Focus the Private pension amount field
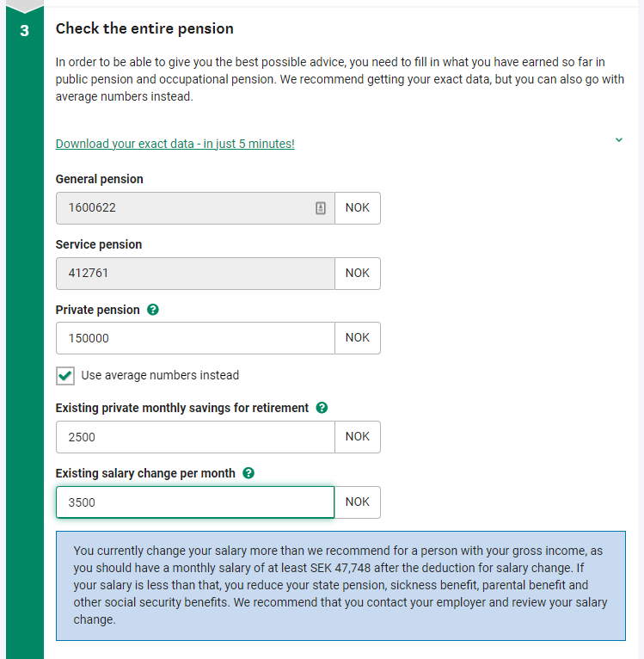 (x=194, y=338)
